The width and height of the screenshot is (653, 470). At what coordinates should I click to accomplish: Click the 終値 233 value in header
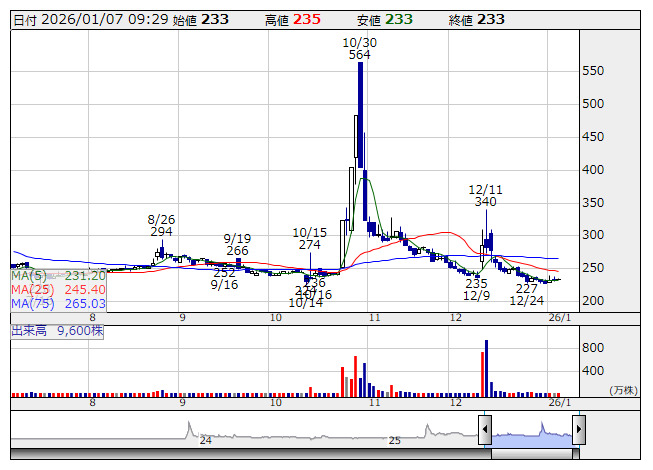(491, 19)
